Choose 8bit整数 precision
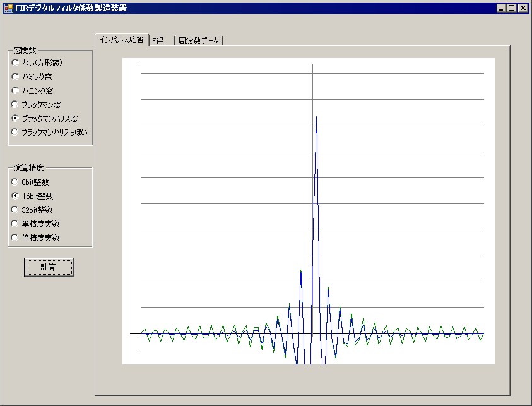This screenshot has width=532, height=406. (30, 182)
